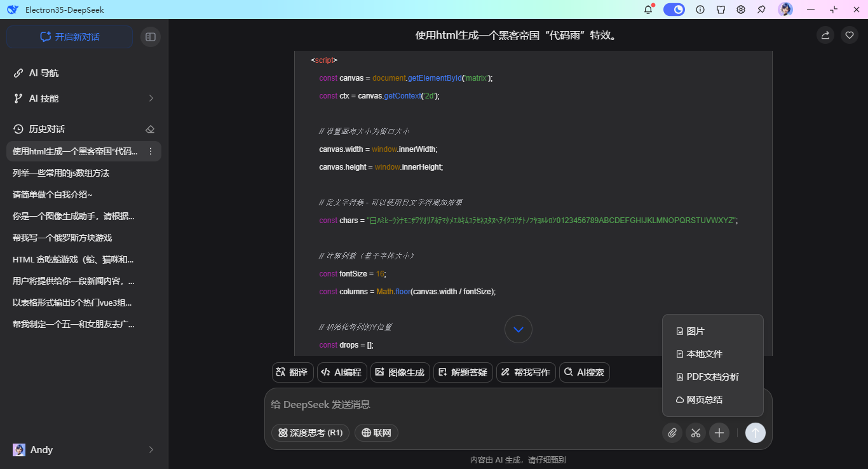Screen dimensions: 868x469
Task: Toggle 联网 web search
Action: pyautogui.click(x=376, y=433)
